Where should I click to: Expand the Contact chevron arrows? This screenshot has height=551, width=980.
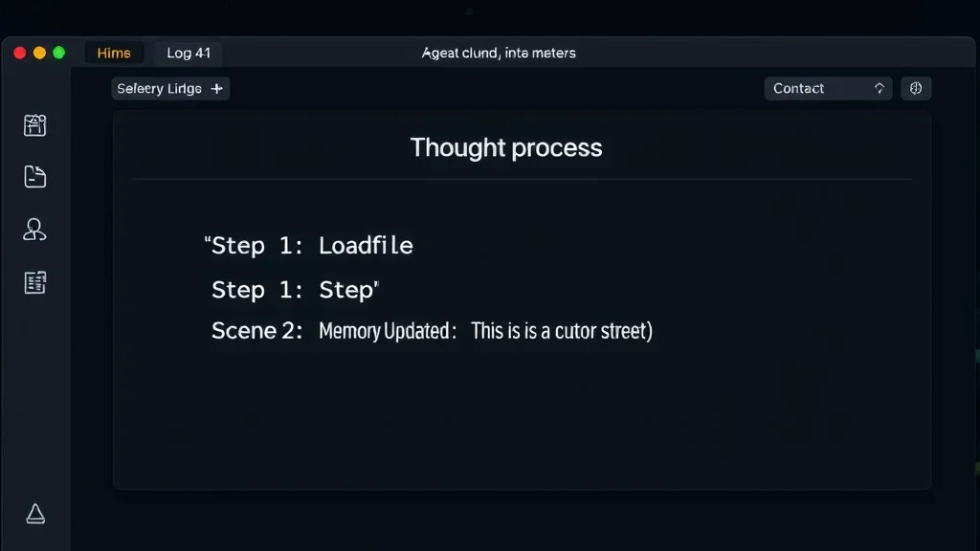point(879,88)
